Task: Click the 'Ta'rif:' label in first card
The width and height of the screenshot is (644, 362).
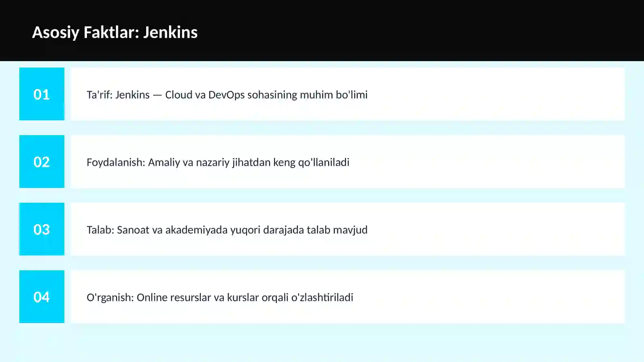Action: pyautogui.click(x=99, y=95)
